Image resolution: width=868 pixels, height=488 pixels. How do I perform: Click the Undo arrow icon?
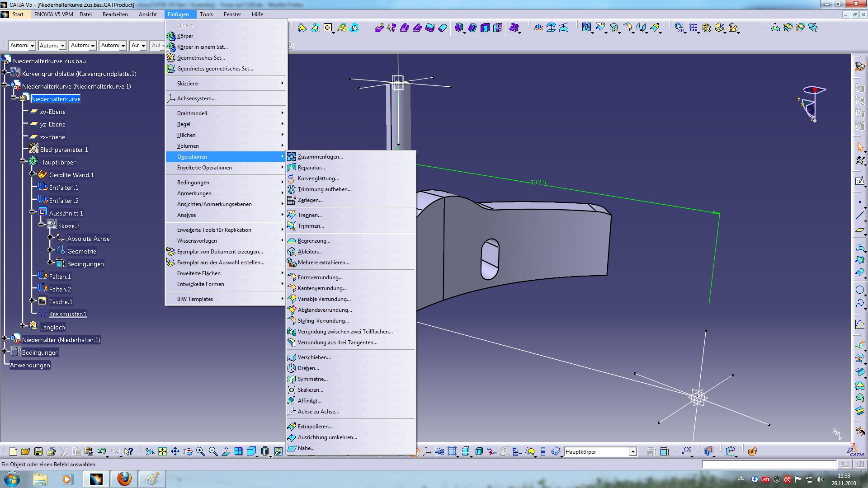(x=102, y=451)
